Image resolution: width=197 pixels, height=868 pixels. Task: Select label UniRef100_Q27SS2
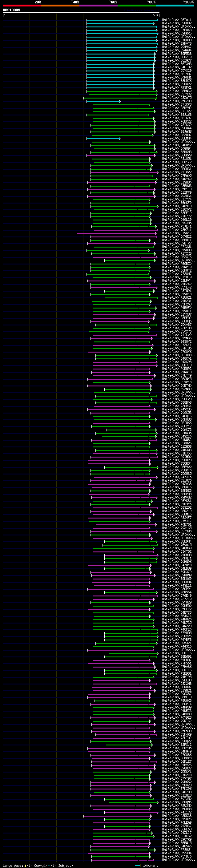coord(176,94)
